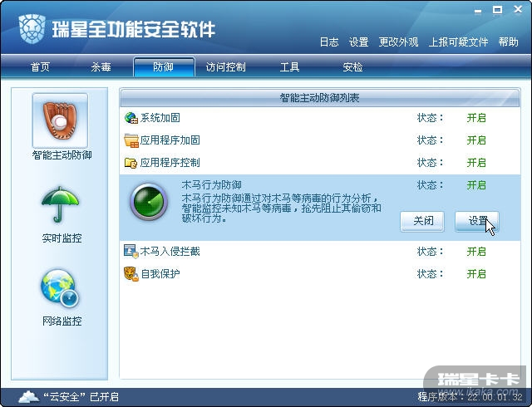
Task: Click 开启 status of 应用程序加固
Action: (476, 140)
